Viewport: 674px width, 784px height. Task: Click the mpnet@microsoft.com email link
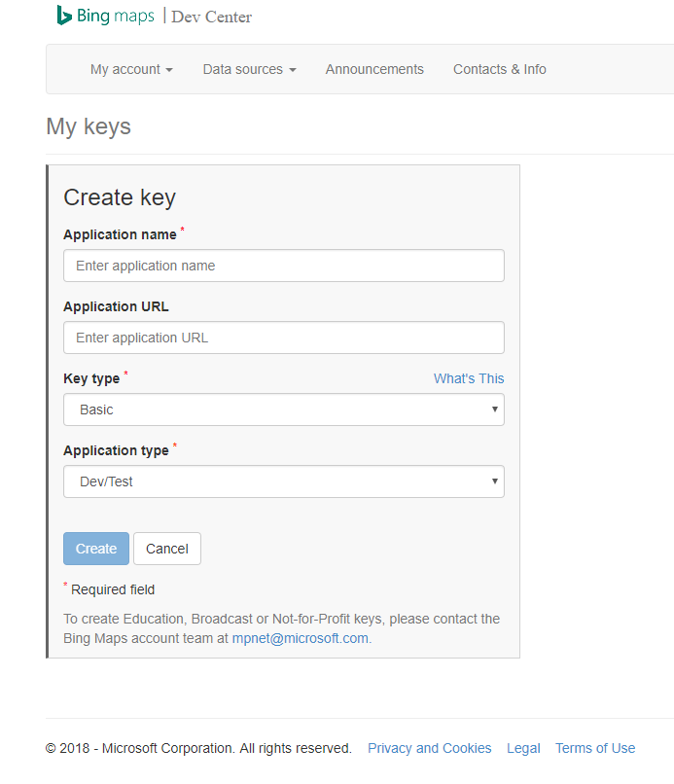(x=300, y=638)
